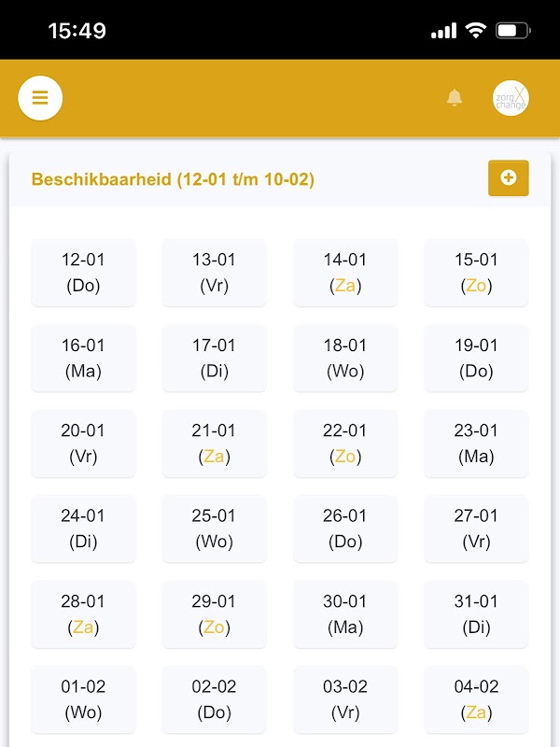Open 31-01 (Di) availability
The image size is (560, 747).
click(476, 614)
